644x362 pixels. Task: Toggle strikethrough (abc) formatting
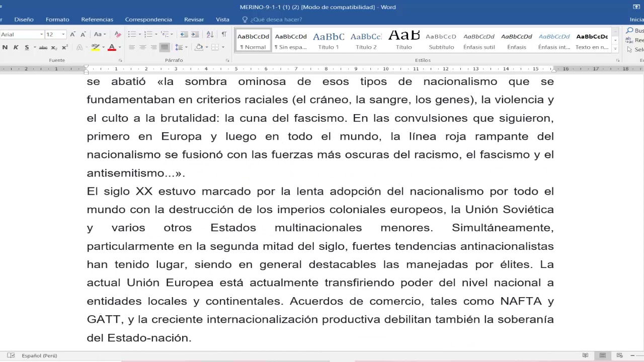click(43, 47)
